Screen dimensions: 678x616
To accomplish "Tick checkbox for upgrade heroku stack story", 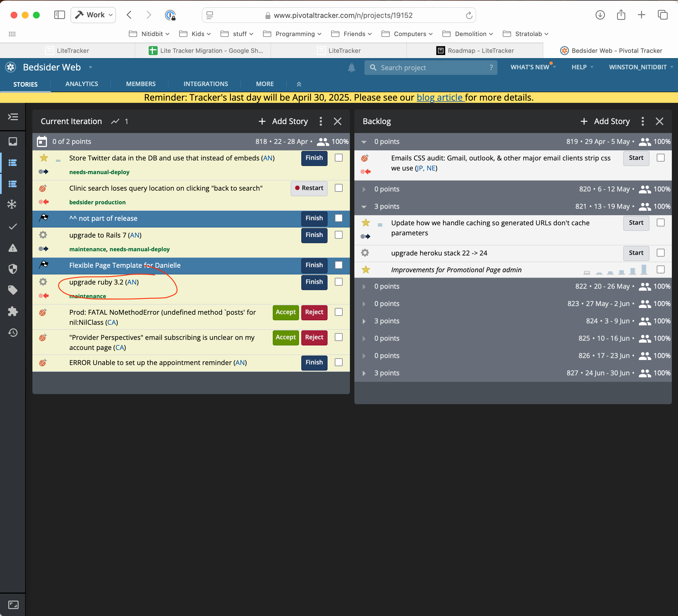I will [660, 253].
